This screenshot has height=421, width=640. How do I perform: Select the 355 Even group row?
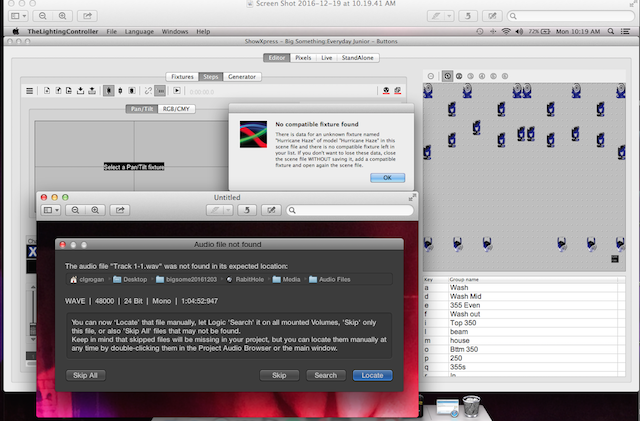point(524,305)
